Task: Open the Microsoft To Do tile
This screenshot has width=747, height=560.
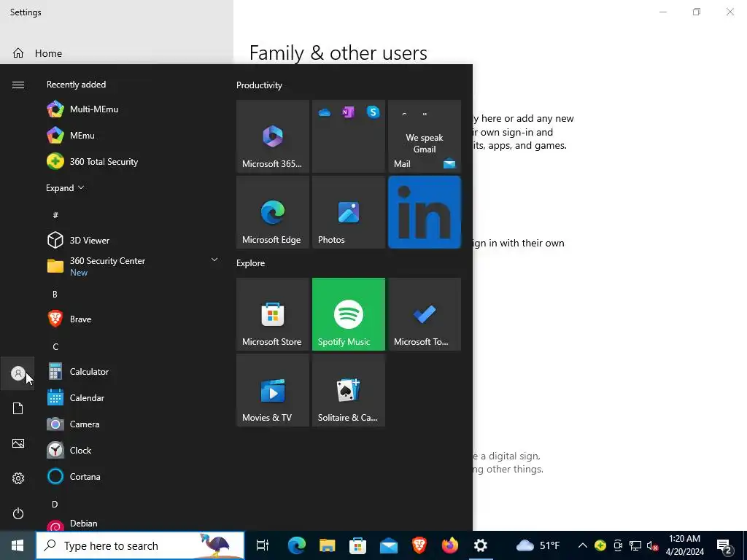Action: click(425, 314)
